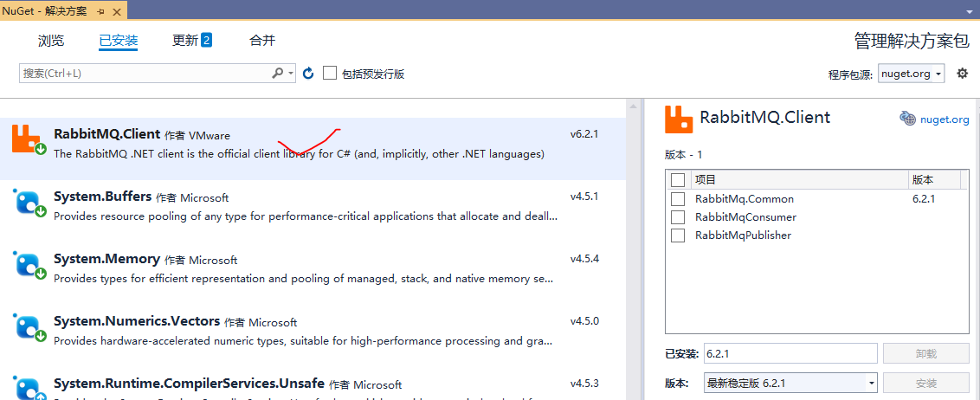Open NuGet settings gear icon
The height and width of the screenshot is (400, 980).
click(963, 73)
